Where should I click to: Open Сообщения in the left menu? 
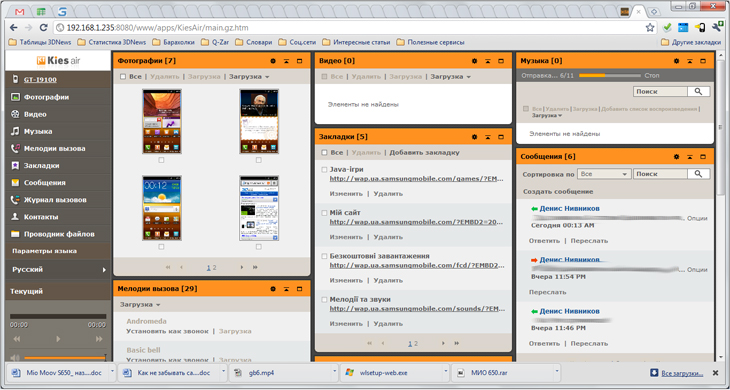coord(45,183)
